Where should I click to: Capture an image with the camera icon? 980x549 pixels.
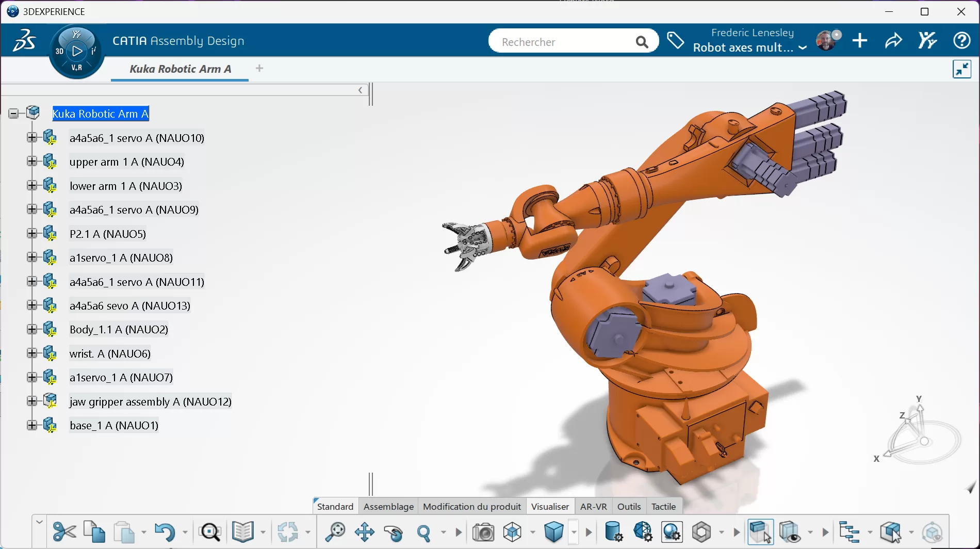(x=482, y=531)
